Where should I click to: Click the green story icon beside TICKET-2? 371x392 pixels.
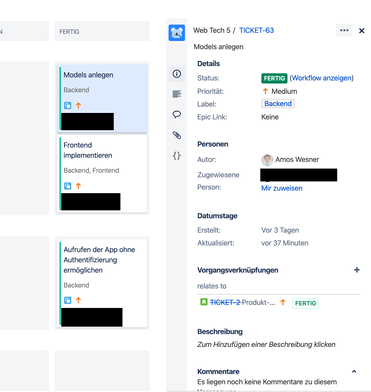coord(203,302)
